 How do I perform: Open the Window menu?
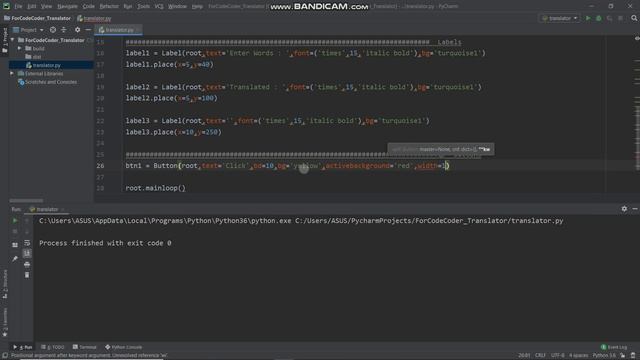177,7
